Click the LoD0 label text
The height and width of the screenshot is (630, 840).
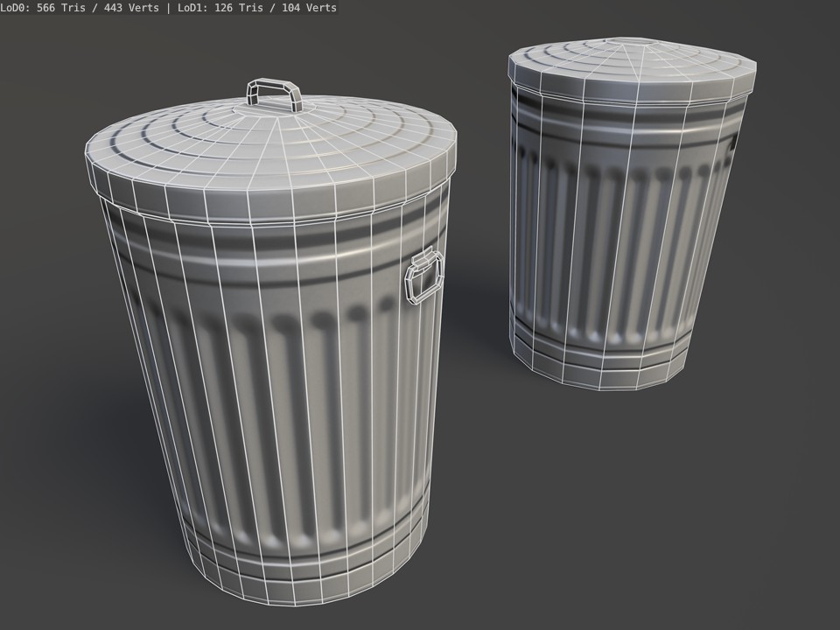click(14, 8)
